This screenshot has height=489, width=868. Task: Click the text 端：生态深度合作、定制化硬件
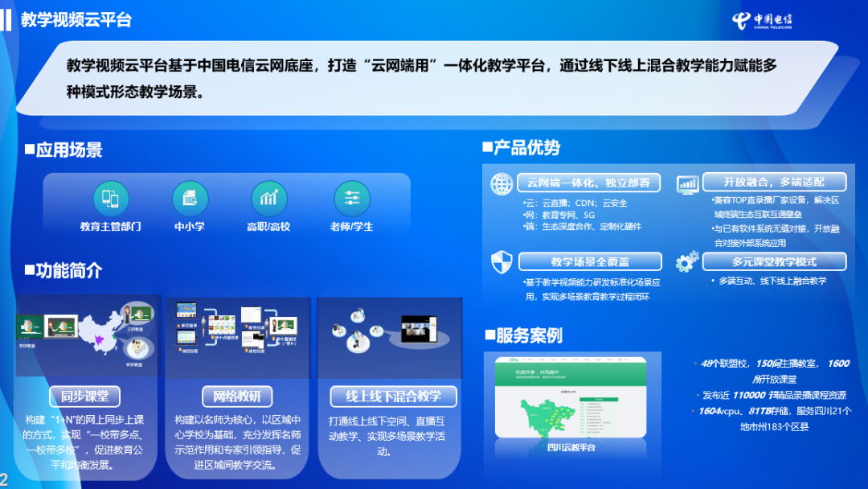[x=582, y=227]
